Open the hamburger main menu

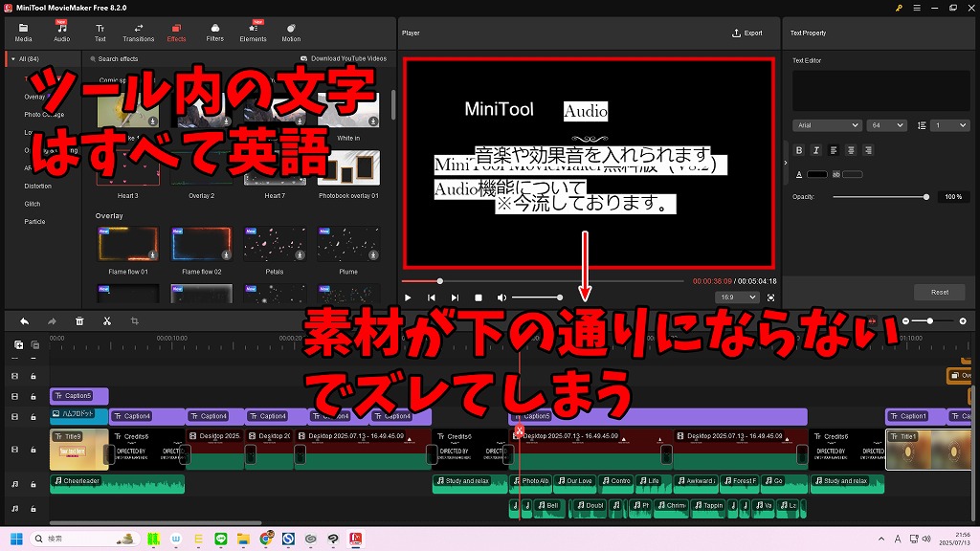(917, 8)
